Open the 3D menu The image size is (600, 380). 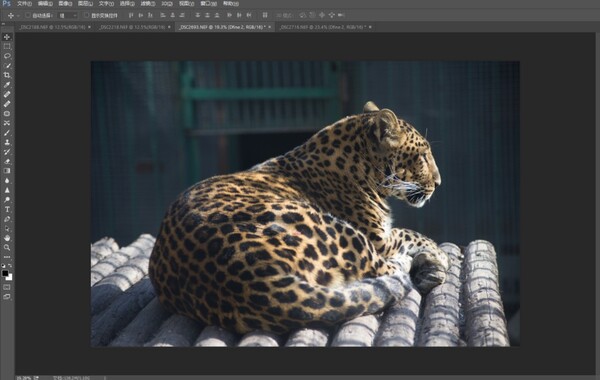coord(167,3)
